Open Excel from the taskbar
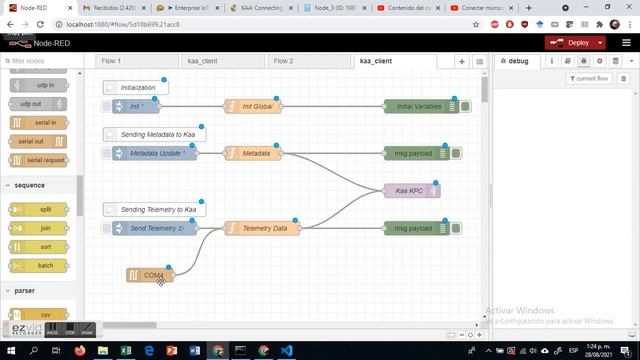Image resolution: width=640 pixels, height=360 pixels. point(126,351)
